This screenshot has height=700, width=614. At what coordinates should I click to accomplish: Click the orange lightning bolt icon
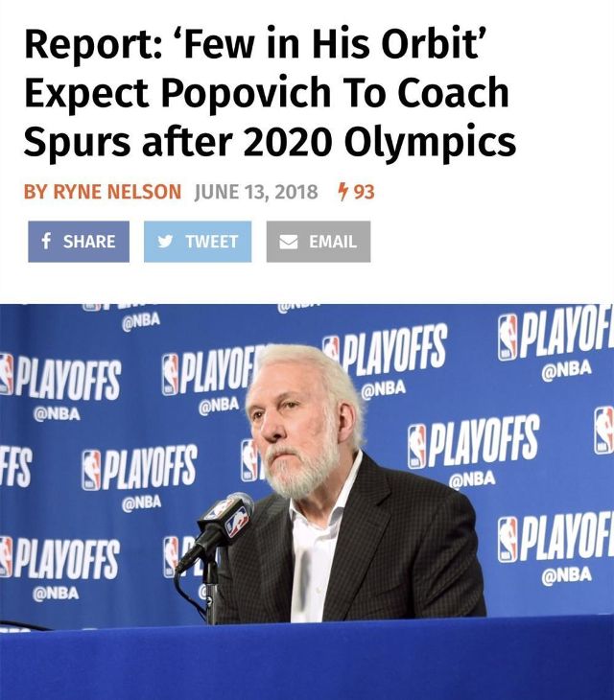tap(342, 192)
